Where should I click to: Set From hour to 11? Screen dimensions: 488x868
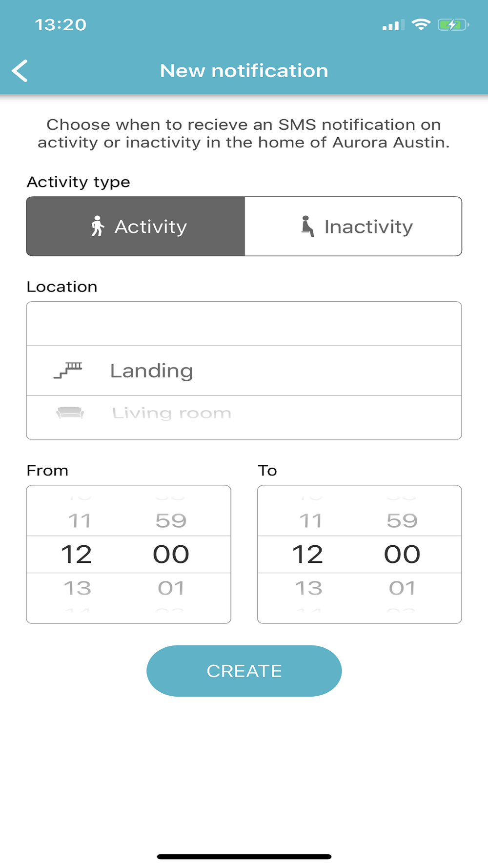pos(80,521)
